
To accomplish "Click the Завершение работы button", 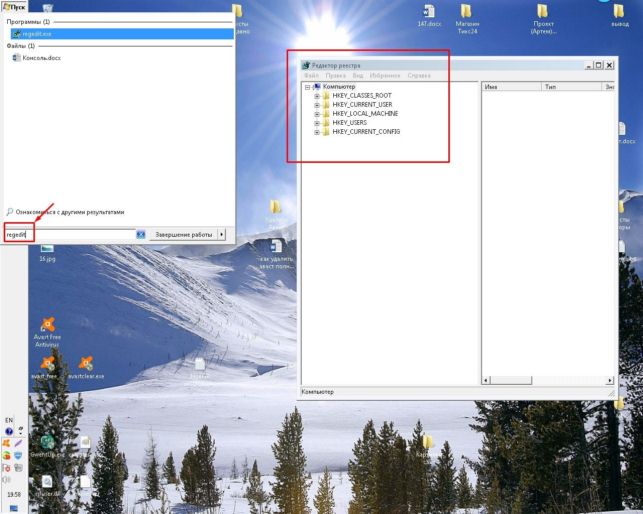I will (183, 235).
